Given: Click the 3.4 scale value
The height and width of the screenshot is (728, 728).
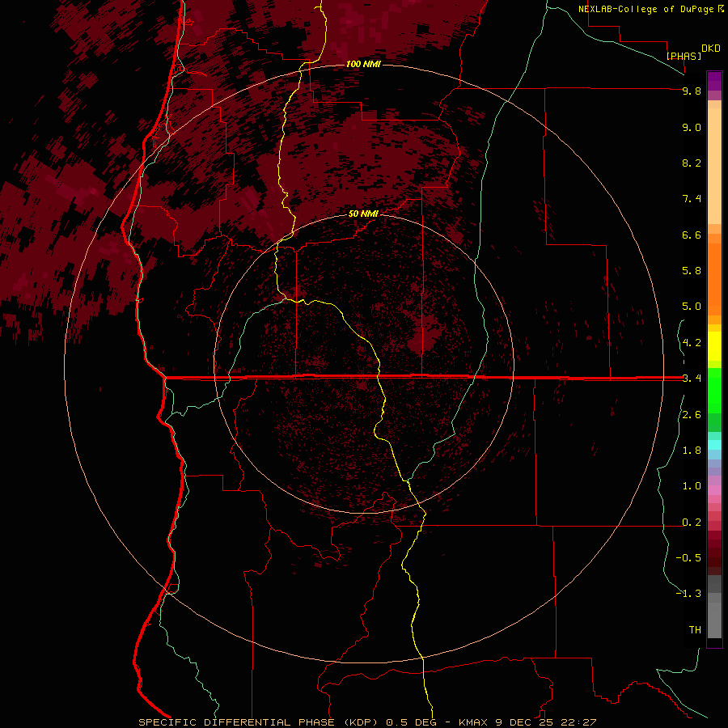Looking at the screenshot, I should tap(692, 379).
